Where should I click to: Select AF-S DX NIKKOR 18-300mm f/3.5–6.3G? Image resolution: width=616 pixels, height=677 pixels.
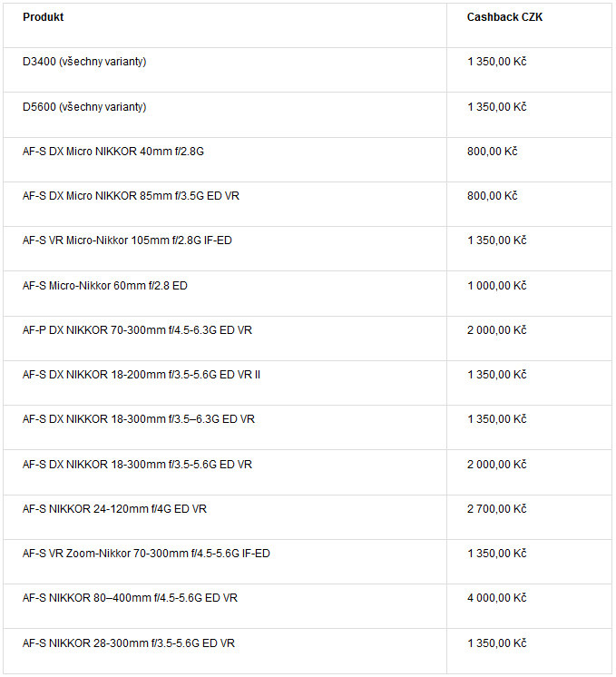139,419
